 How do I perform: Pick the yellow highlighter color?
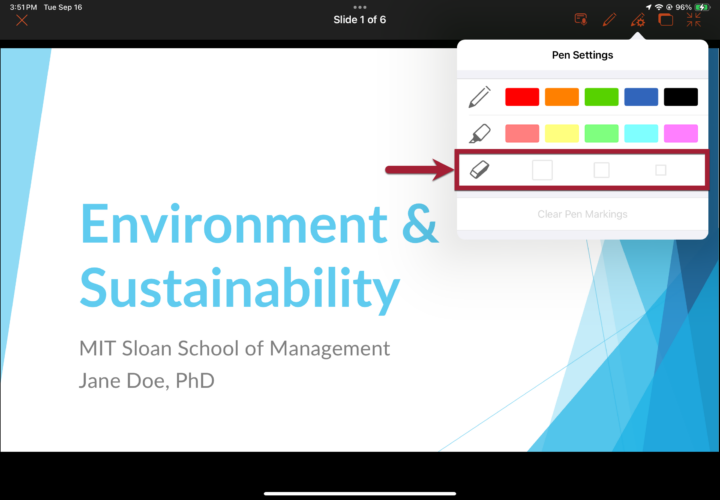click(x=562, y=133)
